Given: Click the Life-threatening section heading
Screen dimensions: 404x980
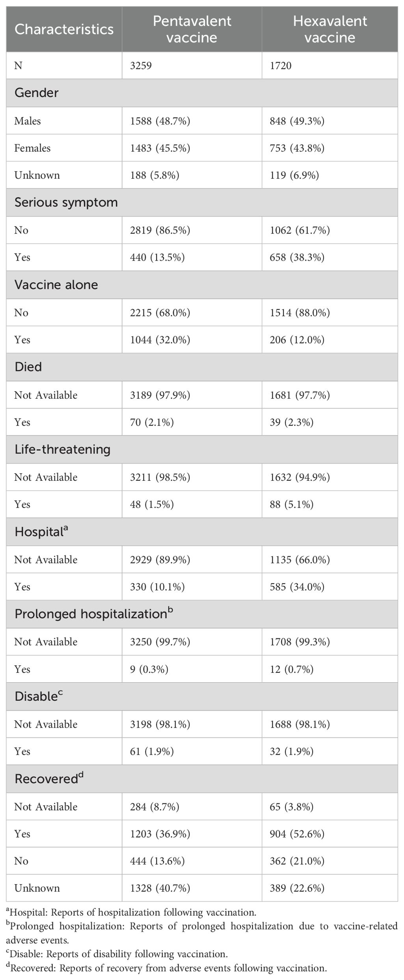Looking at the screenshot, I should (x=62, y=450).
